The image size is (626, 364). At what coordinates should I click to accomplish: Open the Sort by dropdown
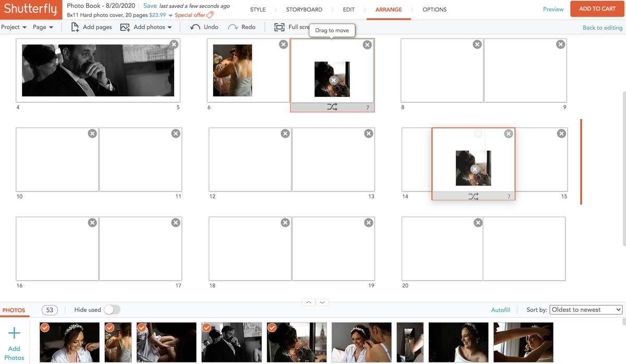pos(586,309)
